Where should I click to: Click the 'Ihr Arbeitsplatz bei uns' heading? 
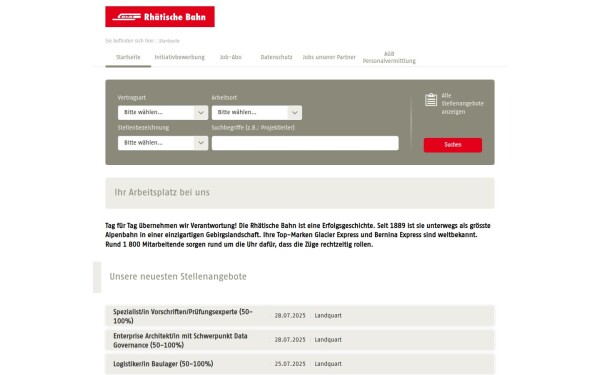coord(162,192)
